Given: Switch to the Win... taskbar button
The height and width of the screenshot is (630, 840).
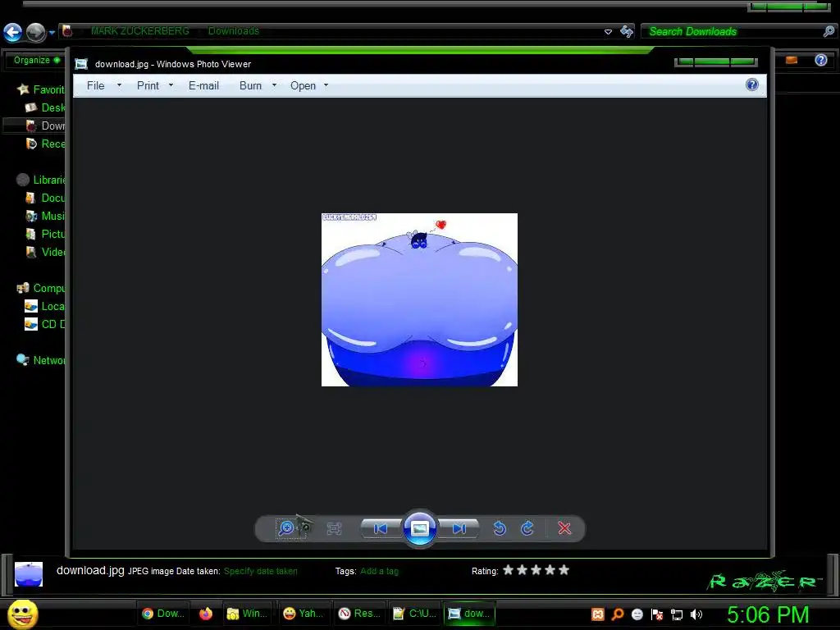Looking at the screenshot, I should click(246, 614).
